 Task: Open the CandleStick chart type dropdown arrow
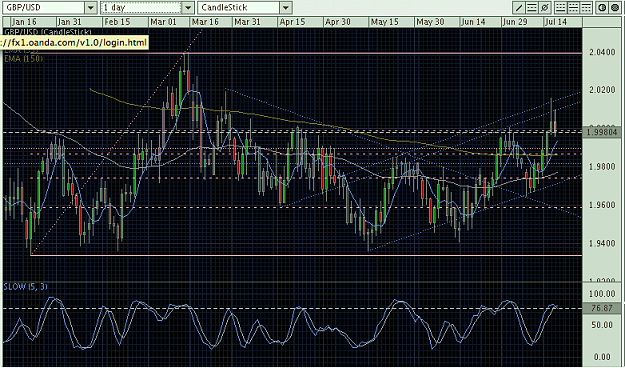285,8
